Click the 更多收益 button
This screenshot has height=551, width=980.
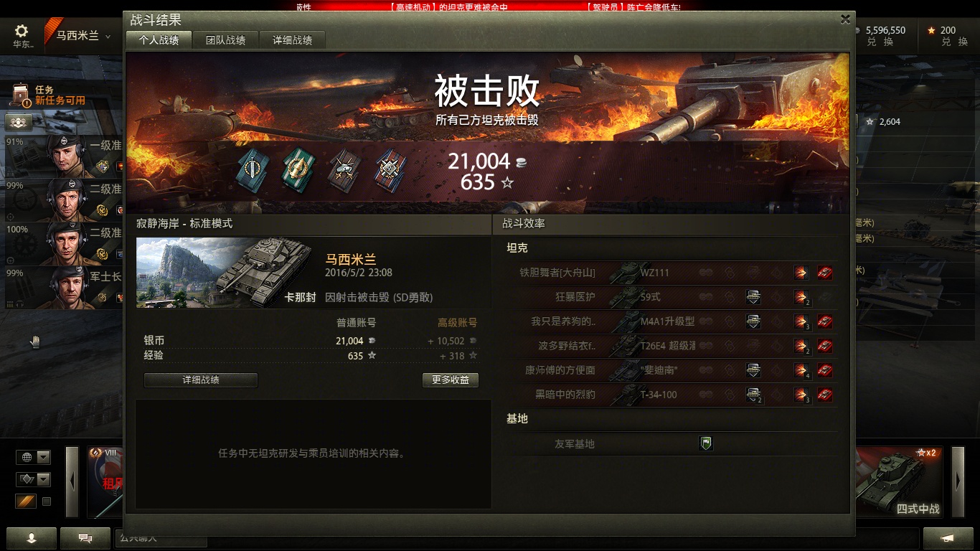(x=451, y=380)
